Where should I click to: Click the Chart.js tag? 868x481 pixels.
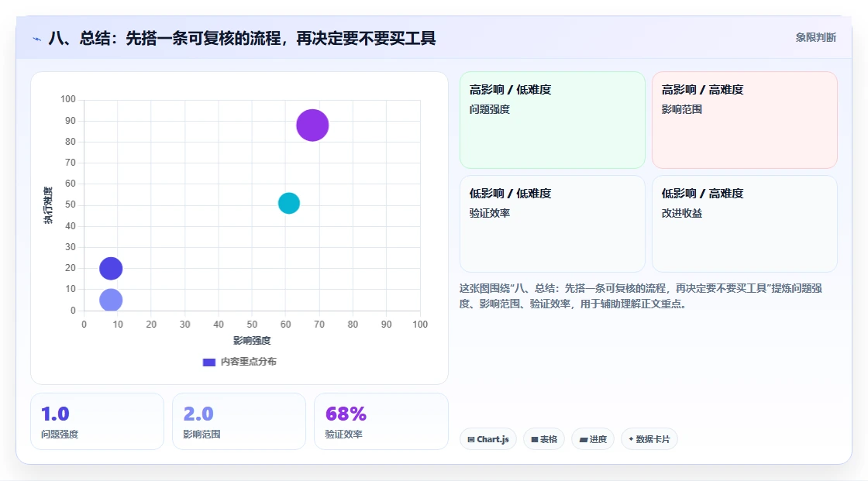coord(488,439)
